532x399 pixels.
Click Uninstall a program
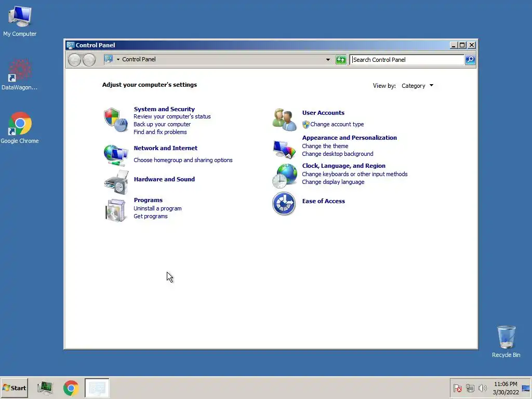click(157, 208)
